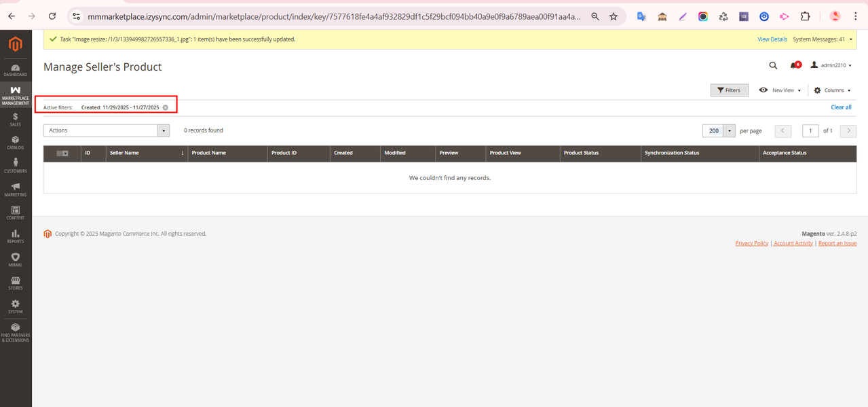Expand System Messages: 41
The height and width of the screenshot is (407, 868).
pyautogui.click(x=823, y=39)
